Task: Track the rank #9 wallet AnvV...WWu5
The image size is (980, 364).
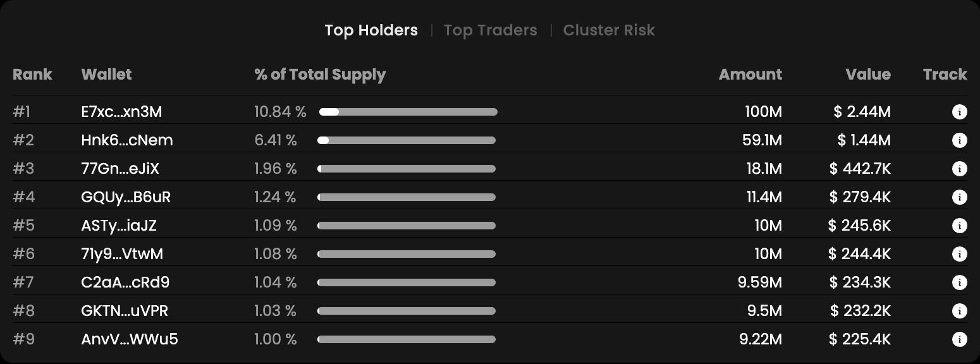Action: point(959,339)
